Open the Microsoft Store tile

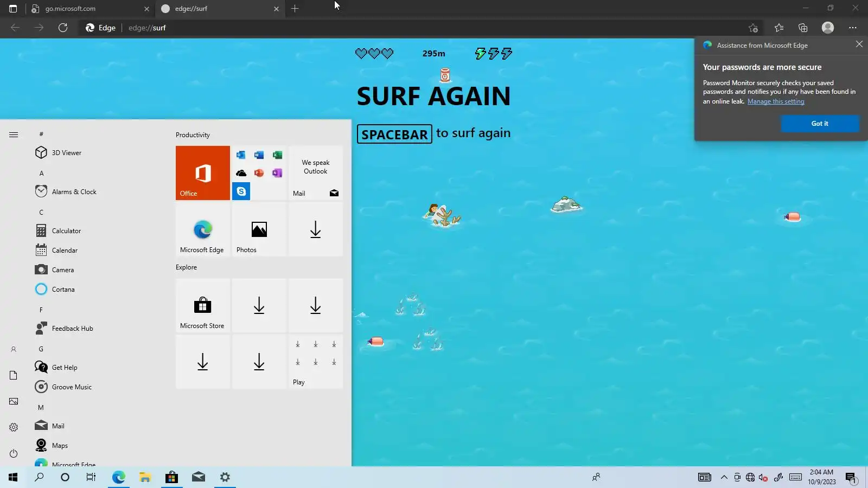203,305
